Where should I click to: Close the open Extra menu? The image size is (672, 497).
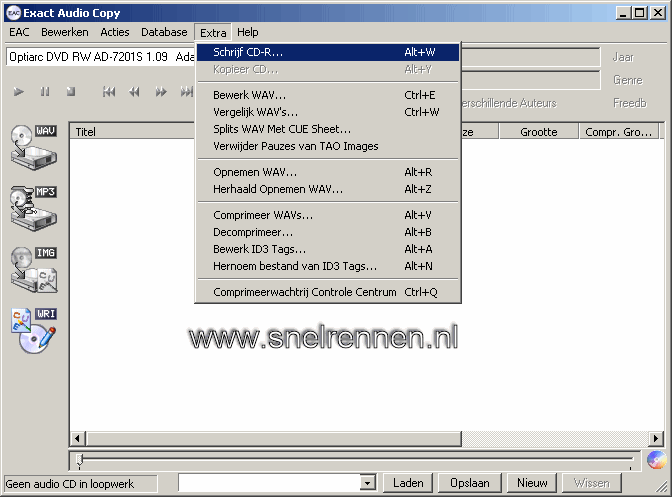[213, 33]
